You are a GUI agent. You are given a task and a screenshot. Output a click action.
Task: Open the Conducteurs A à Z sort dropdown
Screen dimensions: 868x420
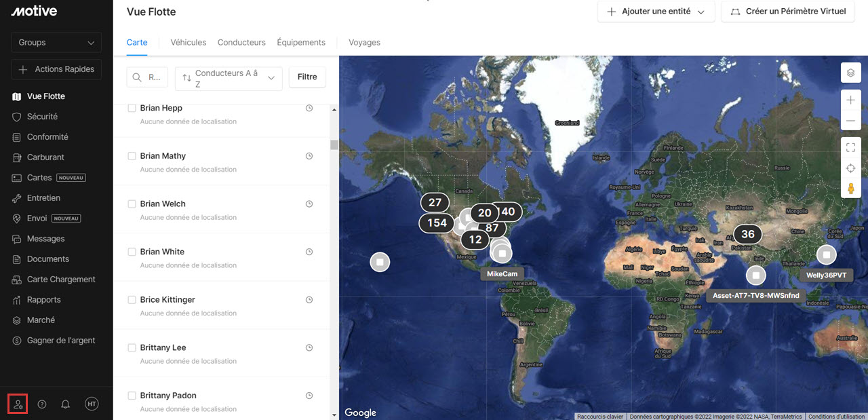pyautogui.click(x=229, y=78)
